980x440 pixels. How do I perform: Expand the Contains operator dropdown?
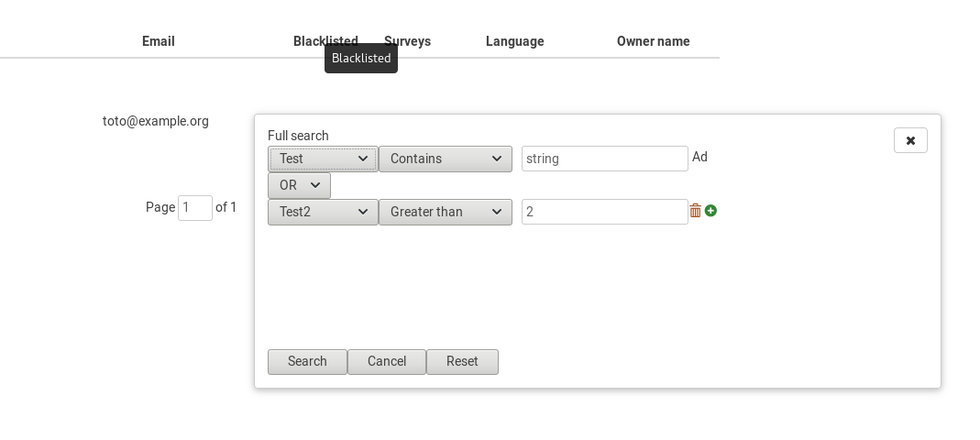pos(445,159)
